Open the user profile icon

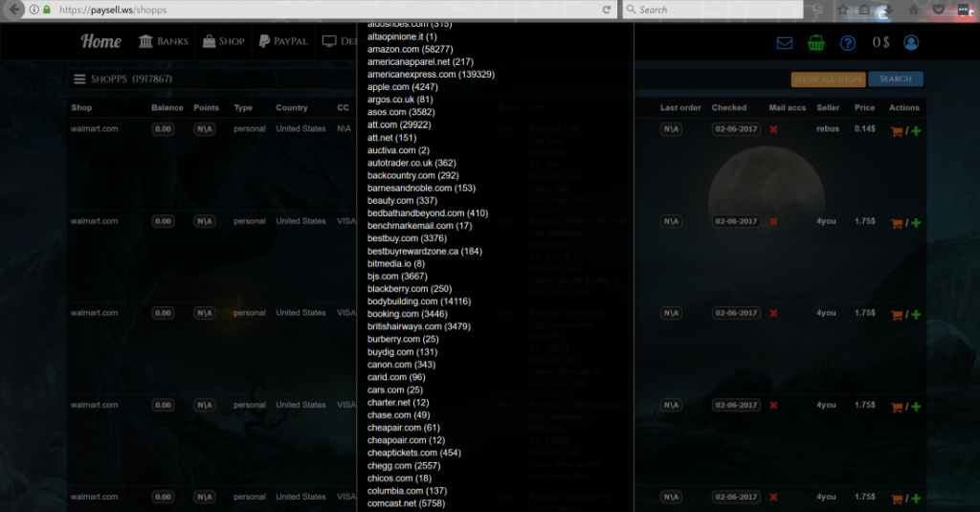pos(911,42)
